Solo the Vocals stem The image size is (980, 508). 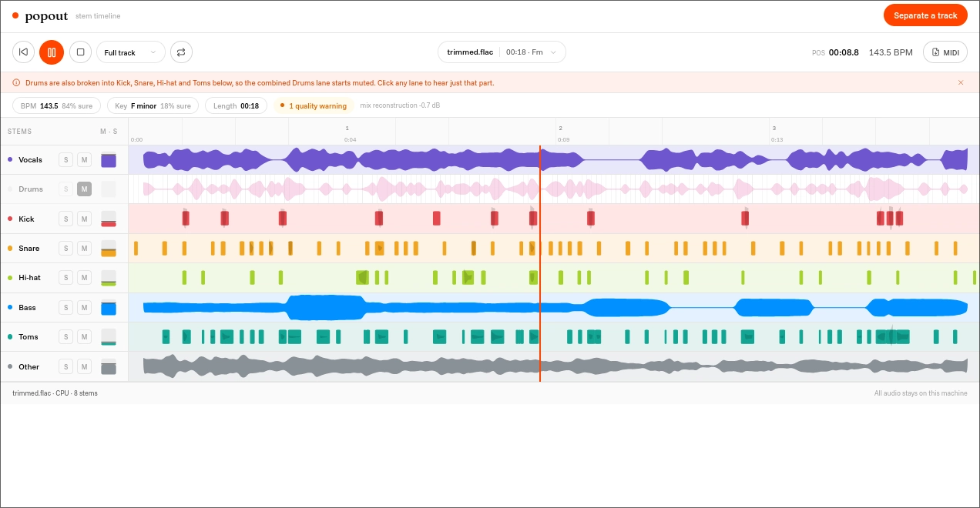(66, 160)
